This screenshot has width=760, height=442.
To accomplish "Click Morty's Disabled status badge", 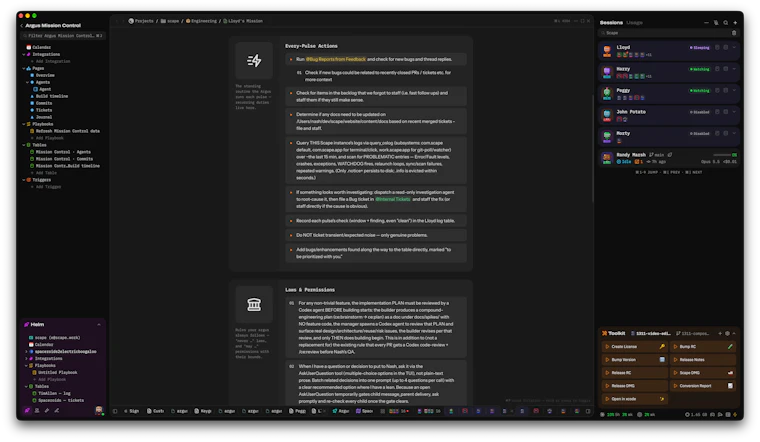I will click(699, 133).
